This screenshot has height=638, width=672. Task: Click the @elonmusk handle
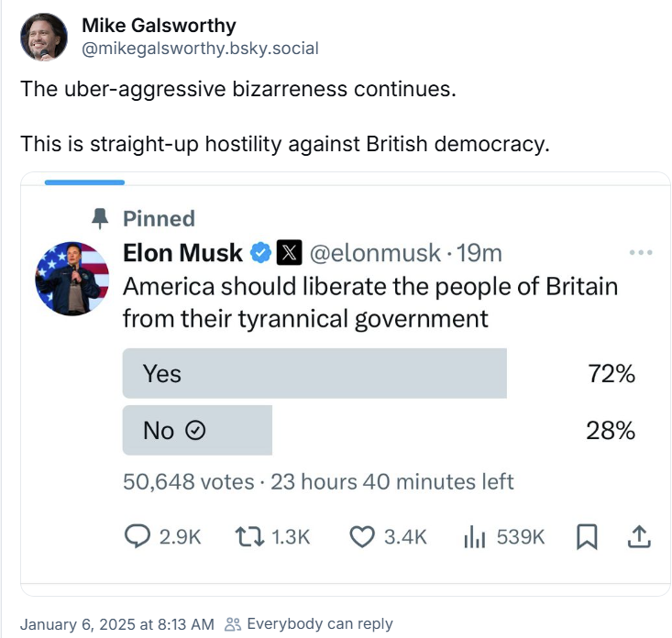[374, 252]
